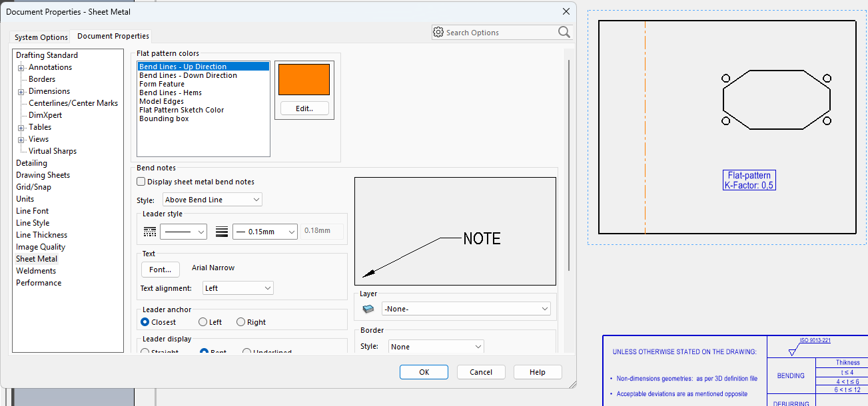Expand the Annotations tree node
The image size is (868, 406).
pos(21,68)
